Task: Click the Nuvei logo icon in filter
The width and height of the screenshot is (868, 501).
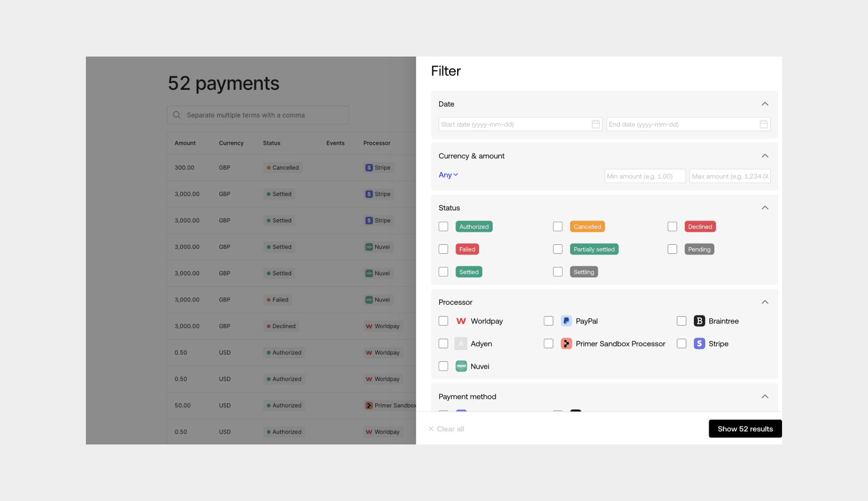Action: click(461, 366)
